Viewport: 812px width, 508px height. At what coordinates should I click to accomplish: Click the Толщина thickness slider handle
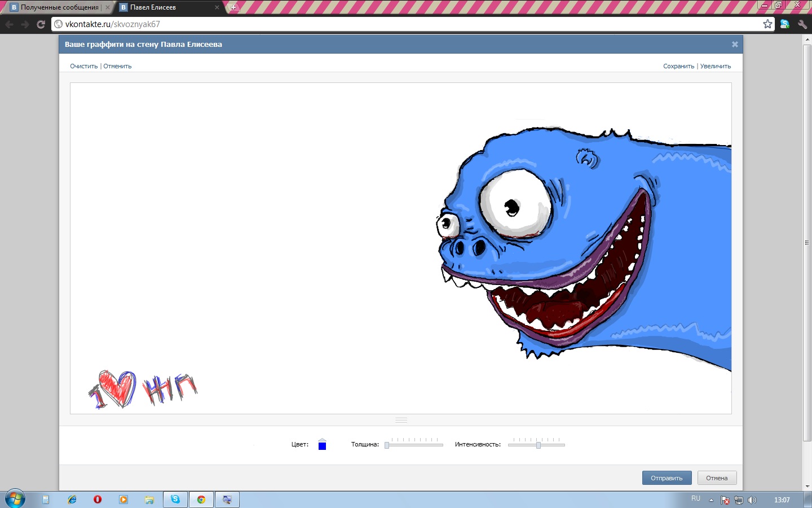coord(387,445)
